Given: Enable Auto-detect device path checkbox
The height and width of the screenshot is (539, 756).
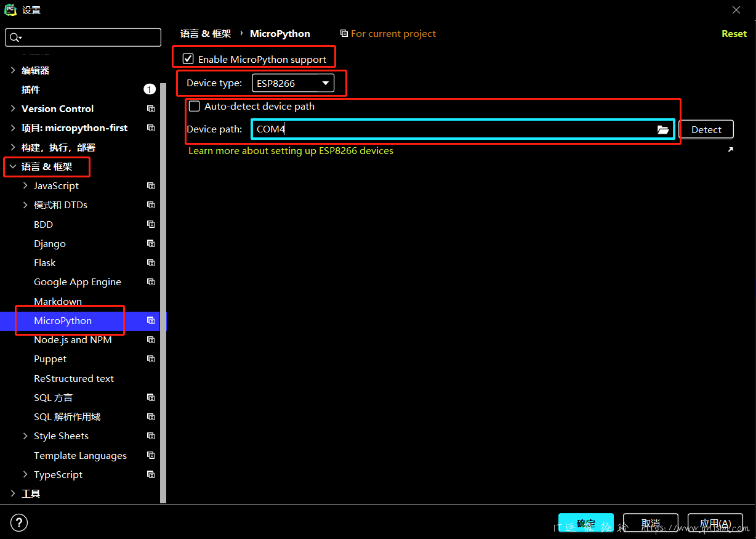Looking at the screenshot, I should pyautogui.click(x=195, y=106).
